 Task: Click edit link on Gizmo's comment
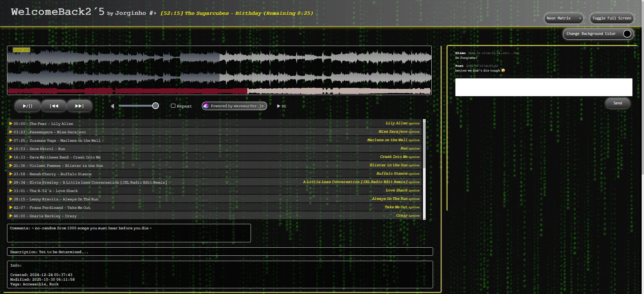click(x=506, y=53)
